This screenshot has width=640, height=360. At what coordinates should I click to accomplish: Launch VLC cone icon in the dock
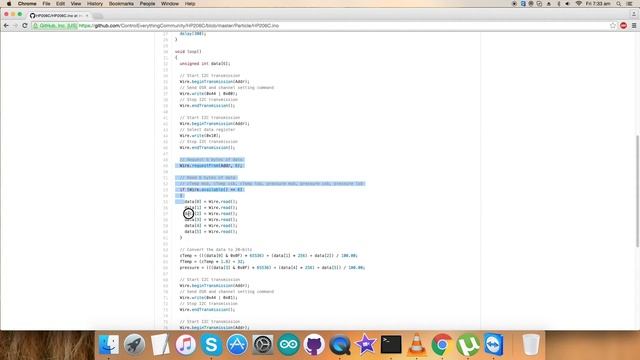[416, 345]
